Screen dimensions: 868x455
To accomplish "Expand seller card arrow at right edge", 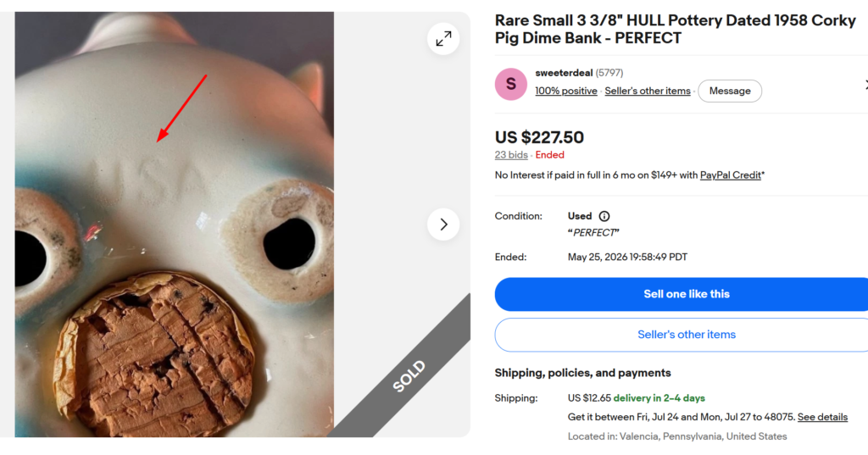I will point(865,85).
